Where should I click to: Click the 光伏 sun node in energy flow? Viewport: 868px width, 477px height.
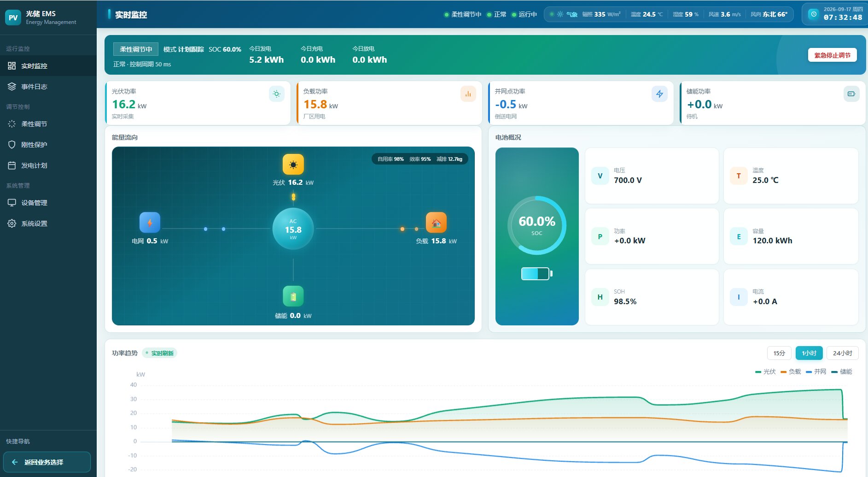pyautogui.click(x=293, y=165)
